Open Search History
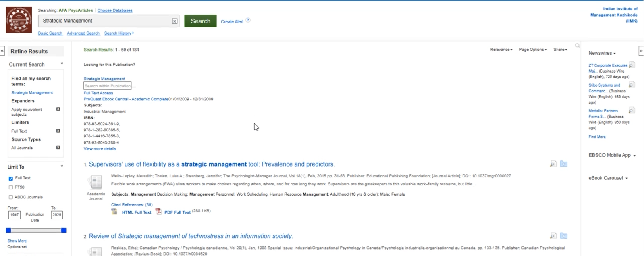Screen dimensions: 644x256 click(118, 33)
